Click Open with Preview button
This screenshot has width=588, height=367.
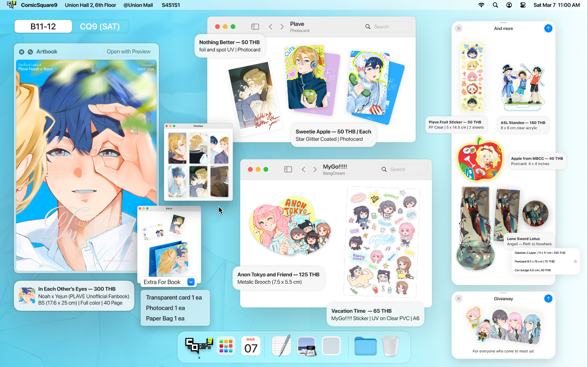128,51
